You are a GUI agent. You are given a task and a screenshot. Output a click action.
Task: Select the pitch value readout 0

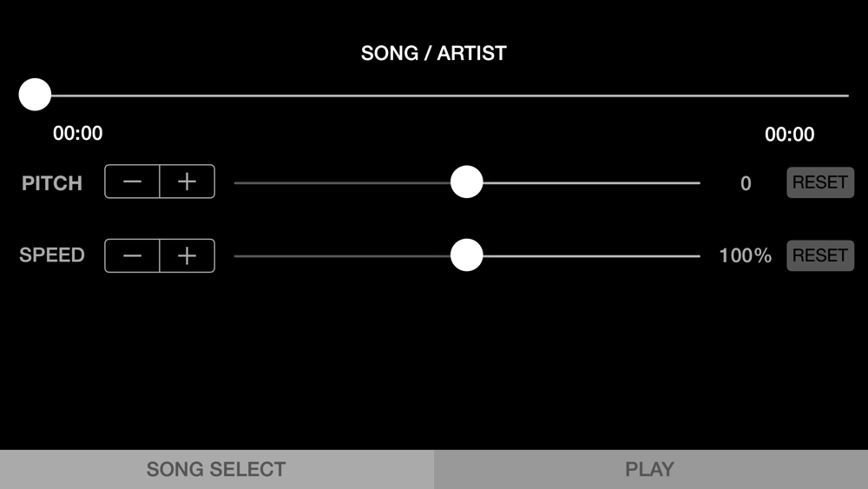point(746,183)
